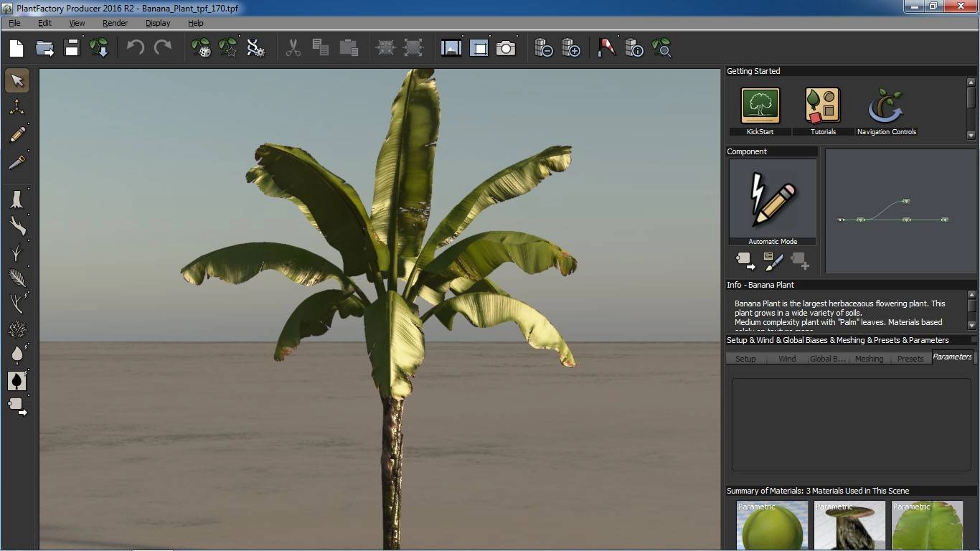Click the droplet-shaped fruit component icon

coord(17,354)
